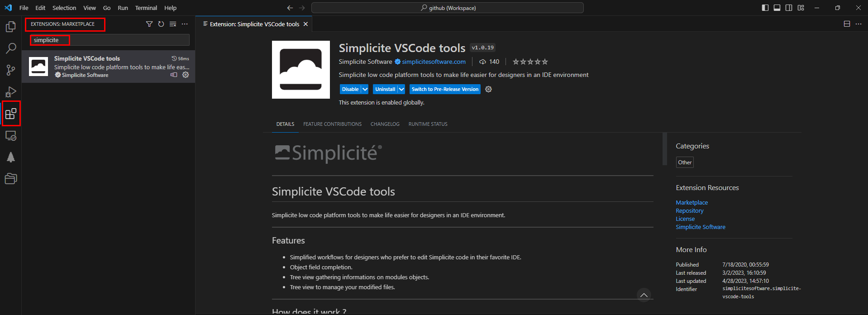This screenshot has width=868, height=315.
Task: Open the Help menu
Action: [x=170, y=8]
